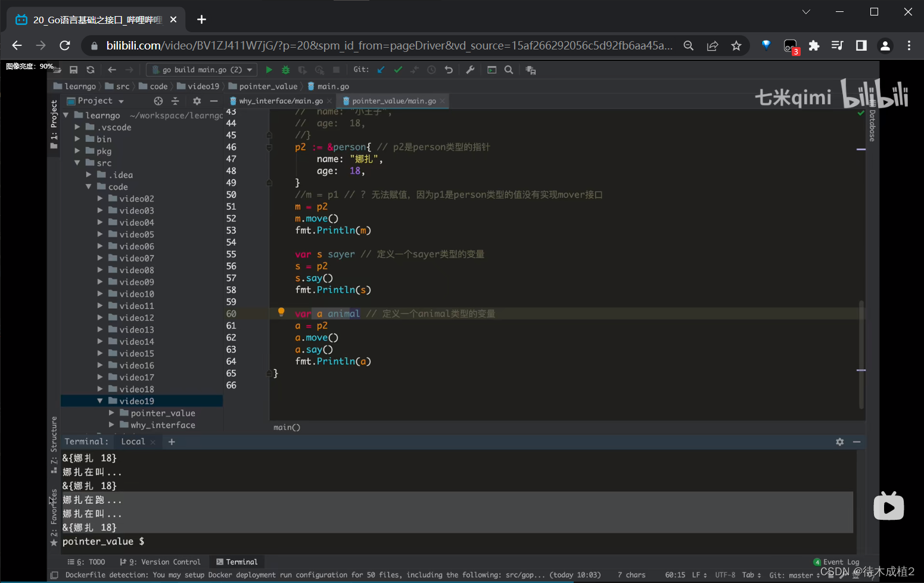Open a new browser tab
924x583 pixels.
[x=201, y=20]
